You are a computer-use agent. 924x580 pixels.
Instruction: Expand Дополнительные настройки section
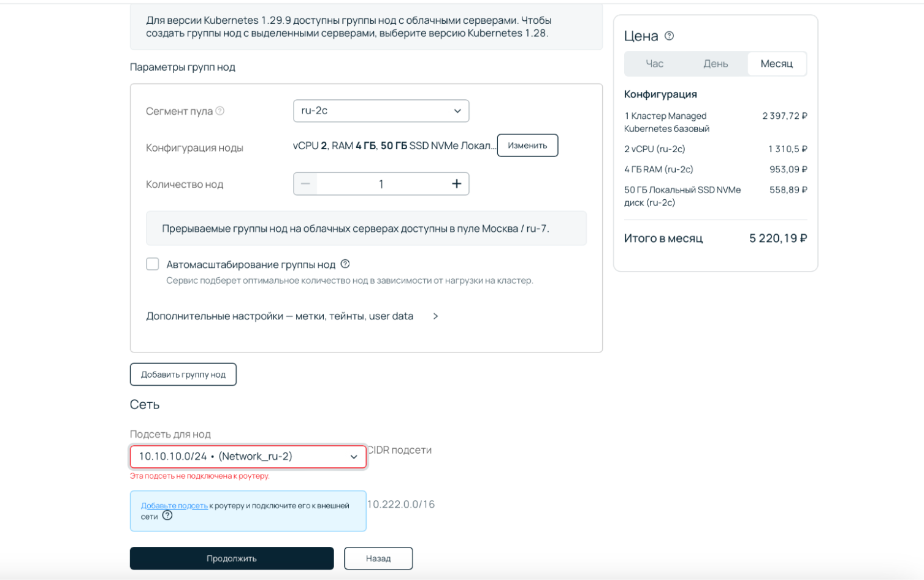click(x=292, y=316)
